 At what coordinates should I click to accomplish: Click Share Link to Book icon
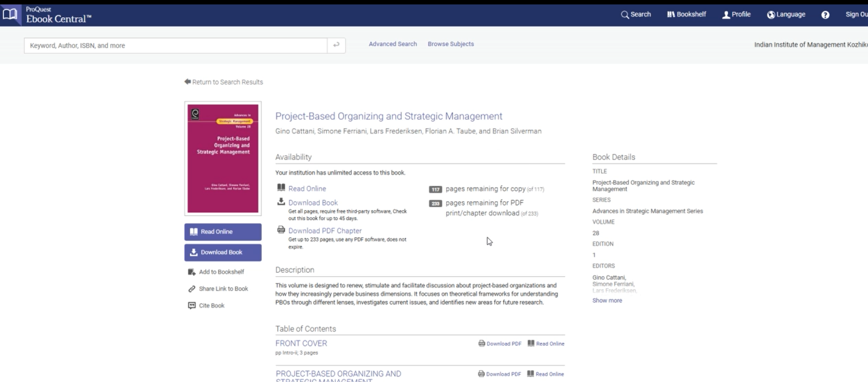tap(192, 289)
